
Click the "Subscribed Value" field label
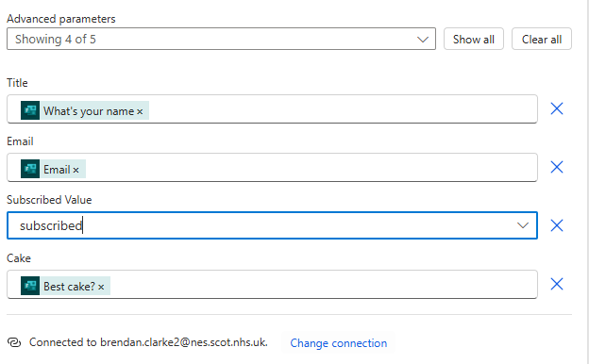(49, 200)
